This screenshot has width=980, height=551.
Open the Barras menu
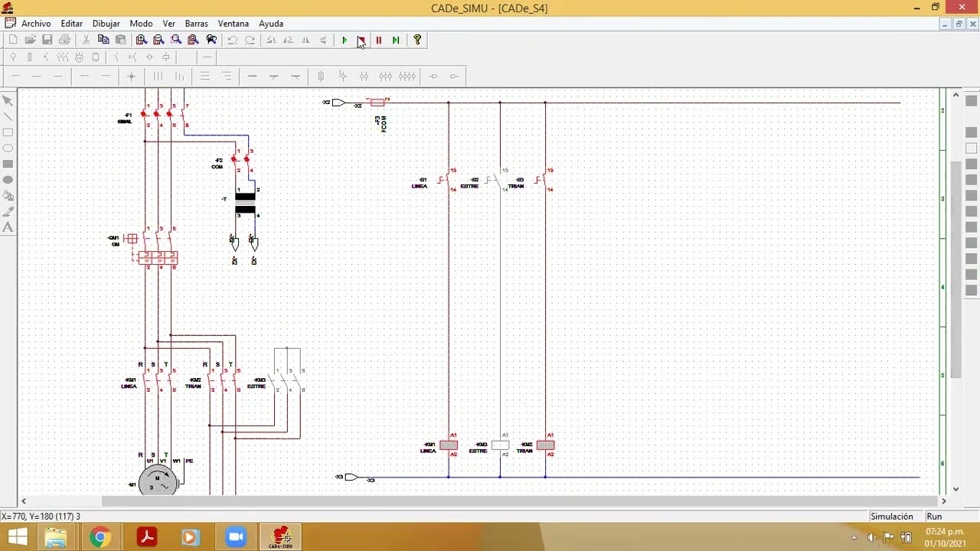tap(197, 24)
